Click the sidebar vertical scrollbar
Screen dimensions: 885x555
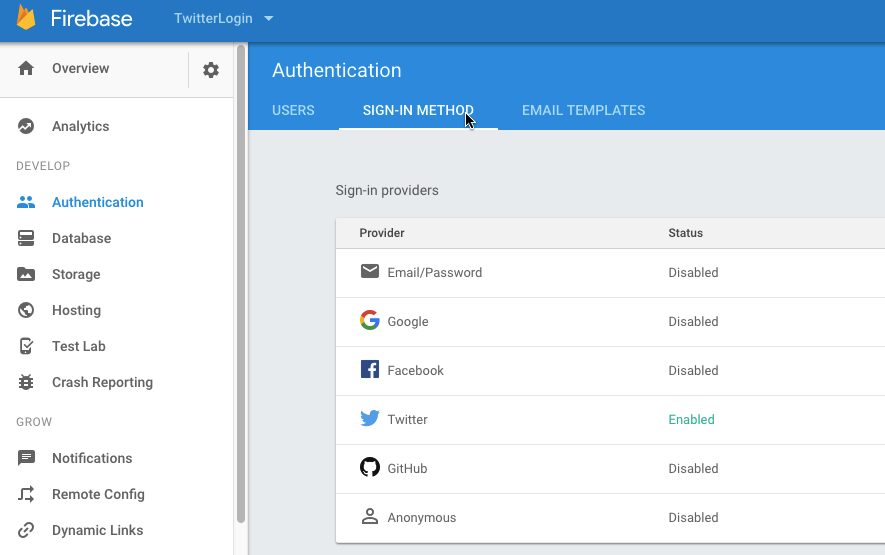click(240, 280)
